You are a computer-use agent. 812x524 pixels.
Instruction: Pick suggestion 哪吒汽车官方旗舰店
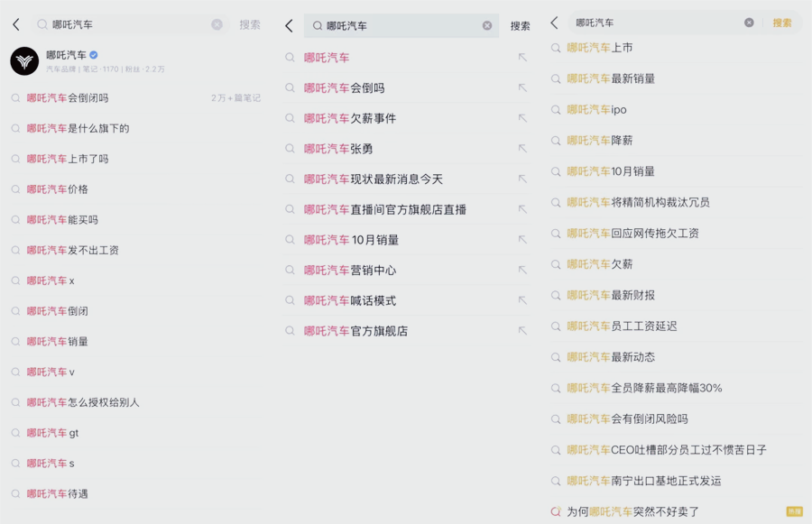coord(355,331)
